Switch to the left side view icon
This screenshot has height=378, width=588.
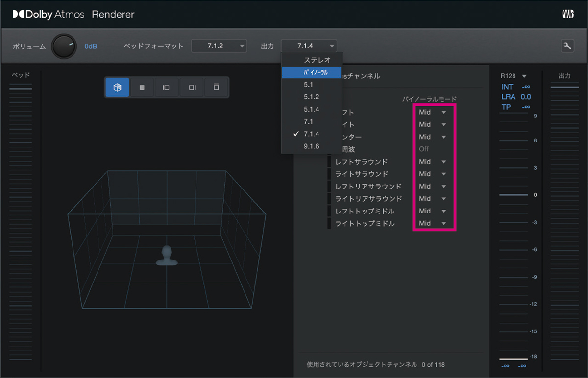pos(167,88)
